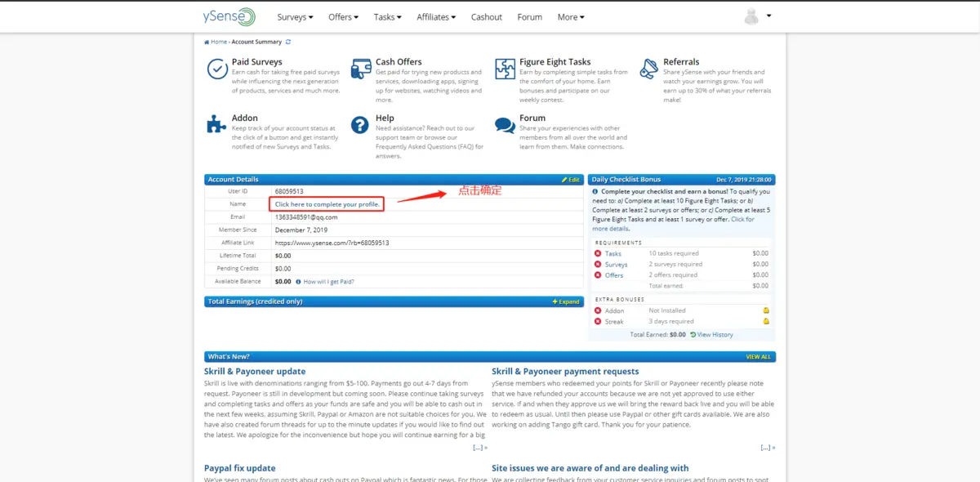Click the red X beside Tasks requirement
Screen dimensions: 980x482
tap(598, 254)
